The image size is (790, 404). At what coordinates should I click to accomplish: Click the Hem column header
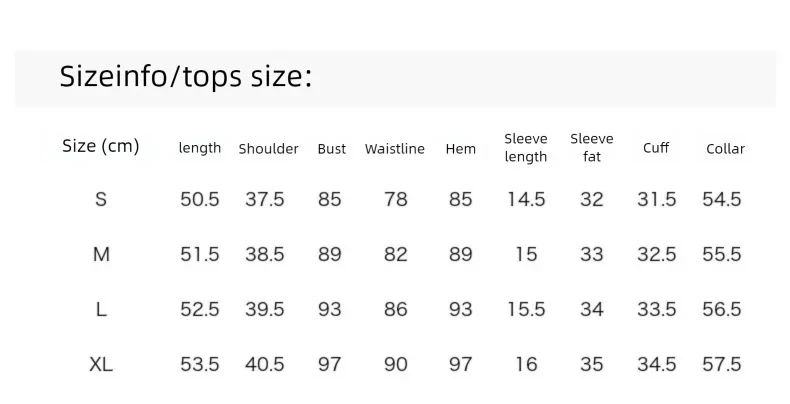tap(460, 149)
